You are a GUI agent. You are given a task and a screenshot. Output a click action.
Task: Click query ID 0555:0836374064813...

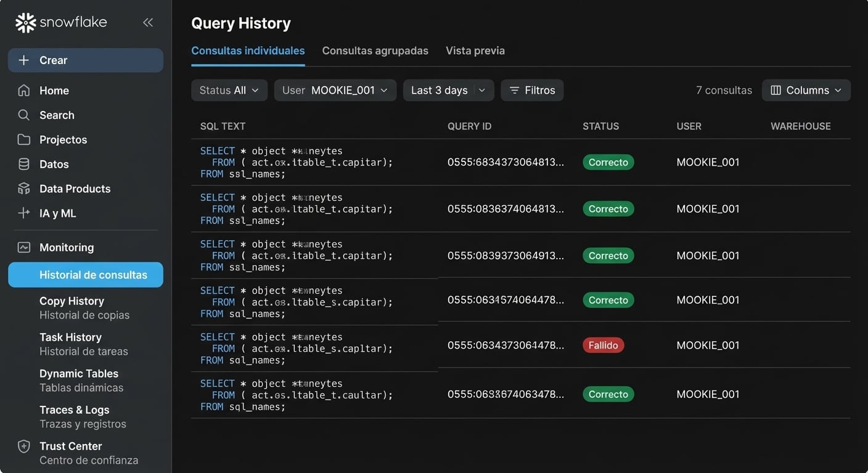click(x=506, y=209)
